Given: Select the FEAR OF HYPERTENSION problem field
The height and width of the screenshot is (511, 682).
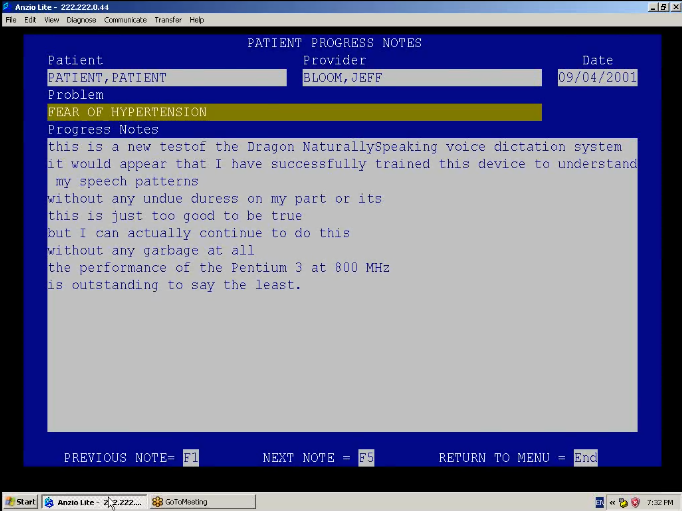Looking at the screenshot, I should click(294, 112).
